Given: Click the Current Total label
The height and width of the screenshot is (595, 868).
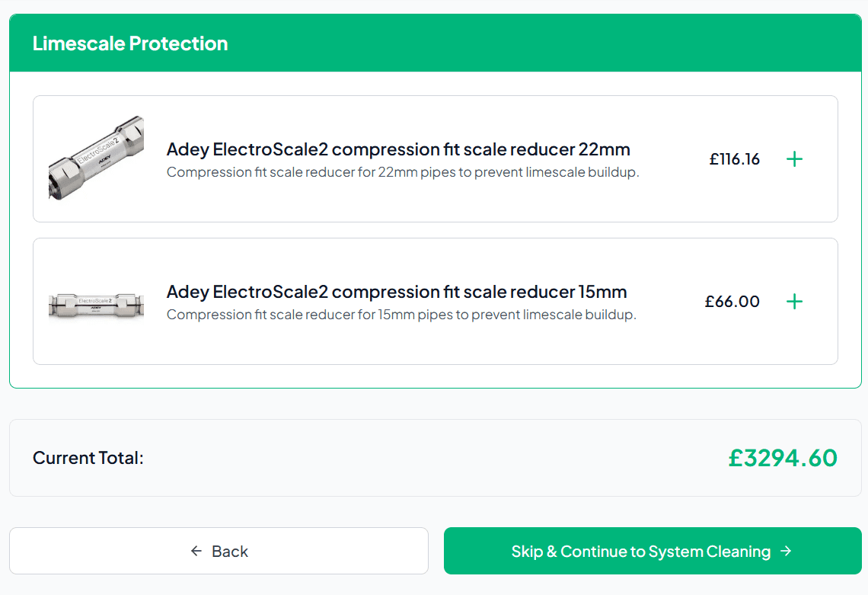Looking at the screenshot, I should pos(88,458).
